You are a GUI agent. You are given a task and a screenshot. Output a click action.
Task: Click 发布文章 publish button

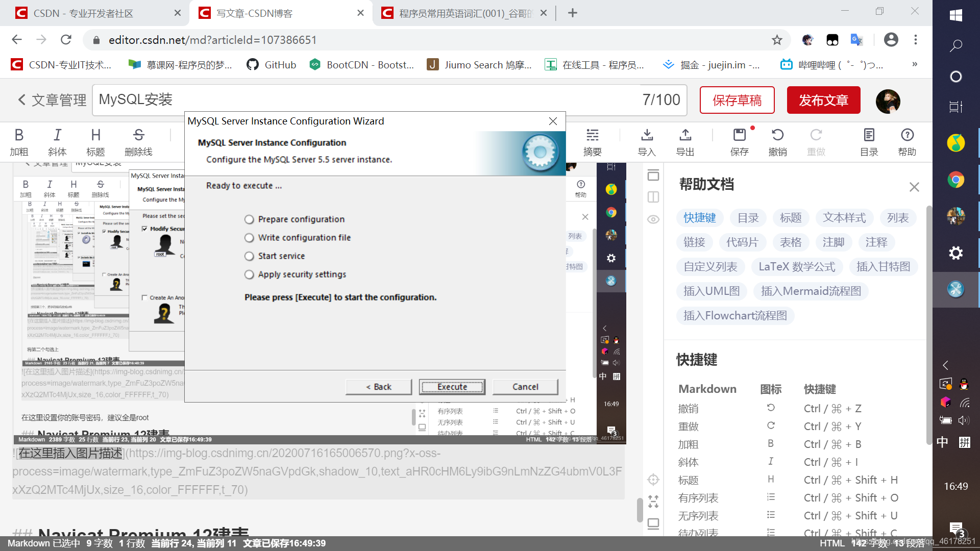coord(824,100)
